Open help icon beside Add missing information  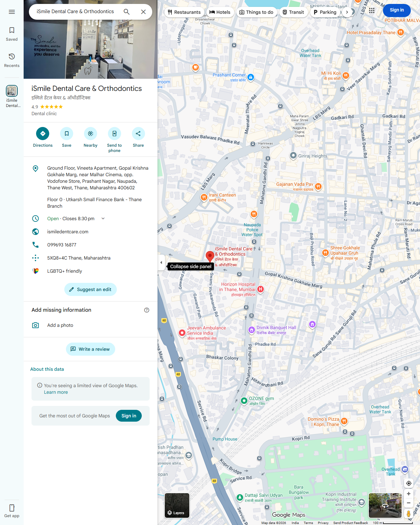click(x=147, y=310)
